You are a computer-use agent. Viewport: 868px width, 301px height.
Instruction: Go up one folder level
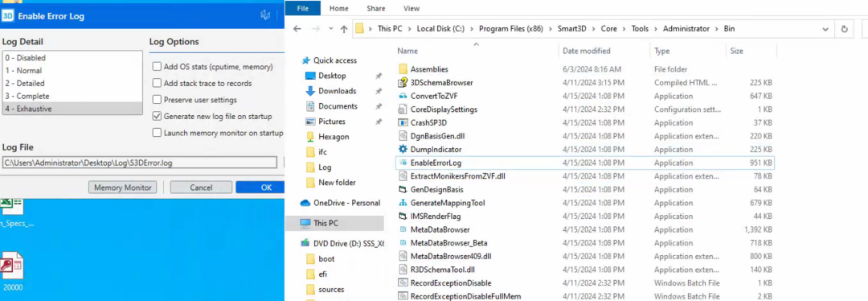click(344, 29)
